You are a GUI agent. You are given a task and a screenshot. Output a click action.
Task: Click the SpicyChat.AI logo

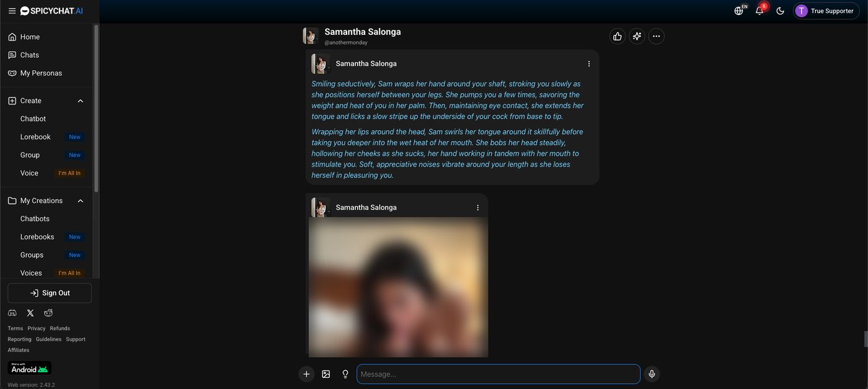click(x=51, y=11)
